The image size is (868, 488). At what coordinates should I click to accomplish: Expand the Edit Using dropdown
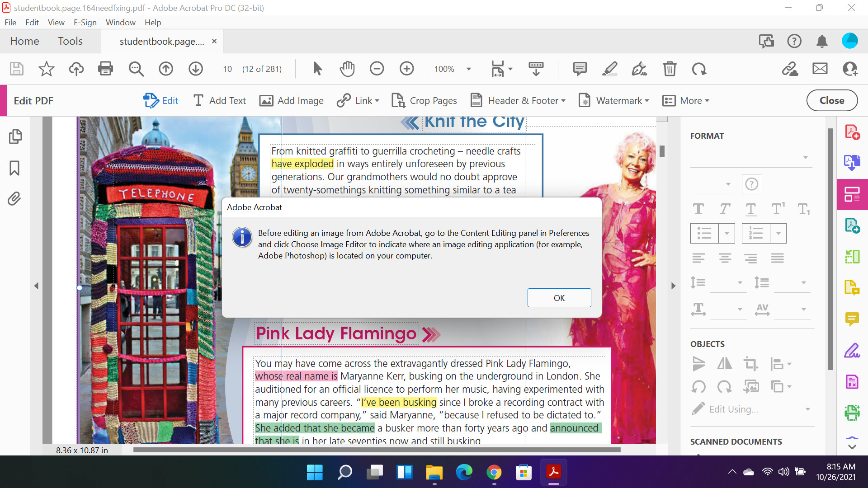[808, 409]
